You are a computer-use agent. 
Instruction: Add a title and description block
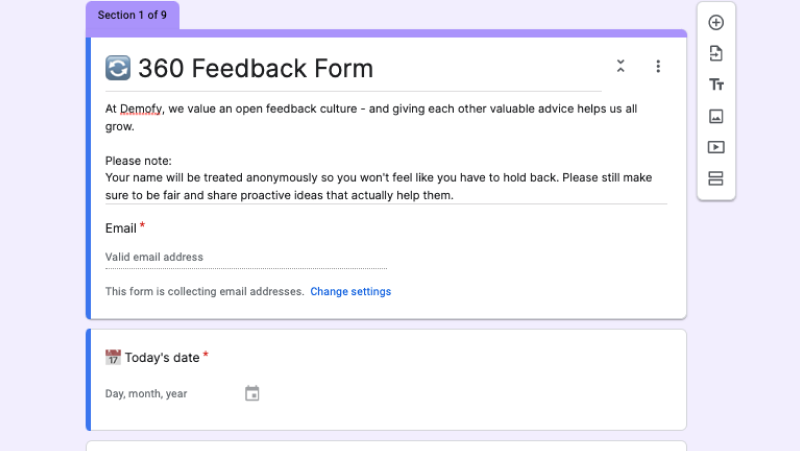(716, 85)
